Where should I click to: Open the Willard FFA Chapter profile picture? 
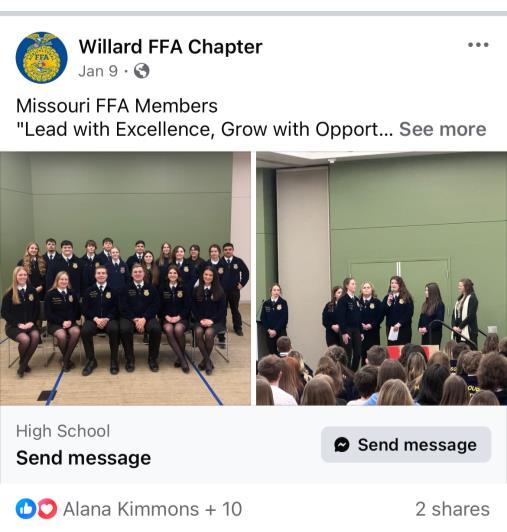click(x=41, y=58)
